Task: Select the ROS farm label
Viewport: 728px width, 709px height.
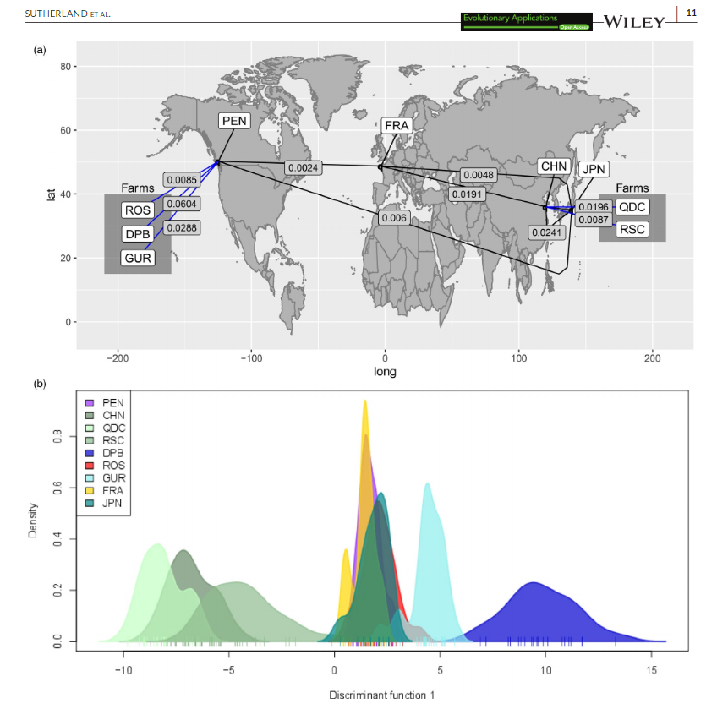Action: (x=138, y=210)
